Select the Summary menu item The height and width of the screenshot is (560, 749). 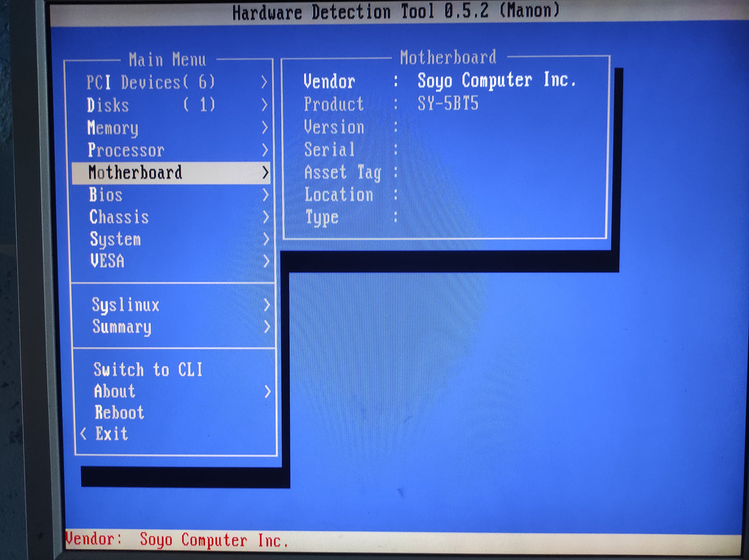click(x=122, y=327)
